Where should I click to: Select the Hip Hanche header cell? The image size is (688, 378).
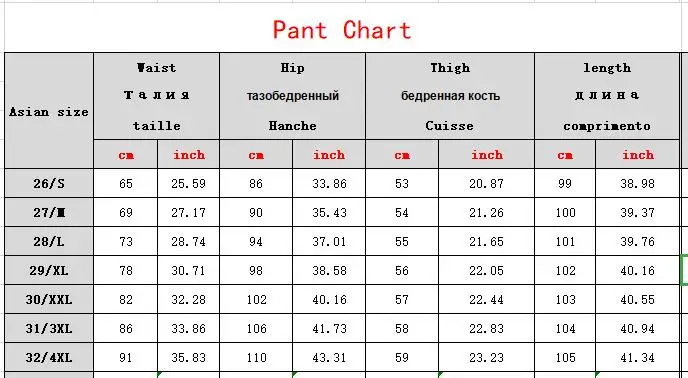pos(293,97)
